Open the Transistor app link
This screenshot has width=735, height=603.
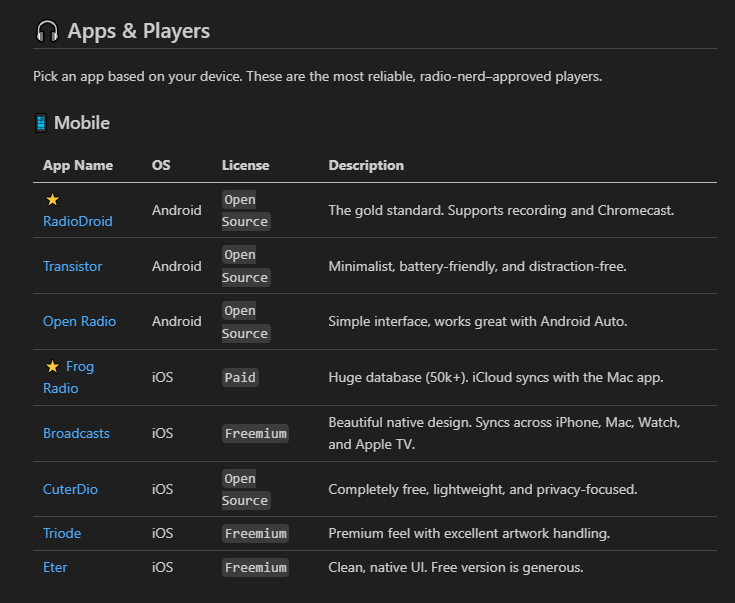pos(72,266)
